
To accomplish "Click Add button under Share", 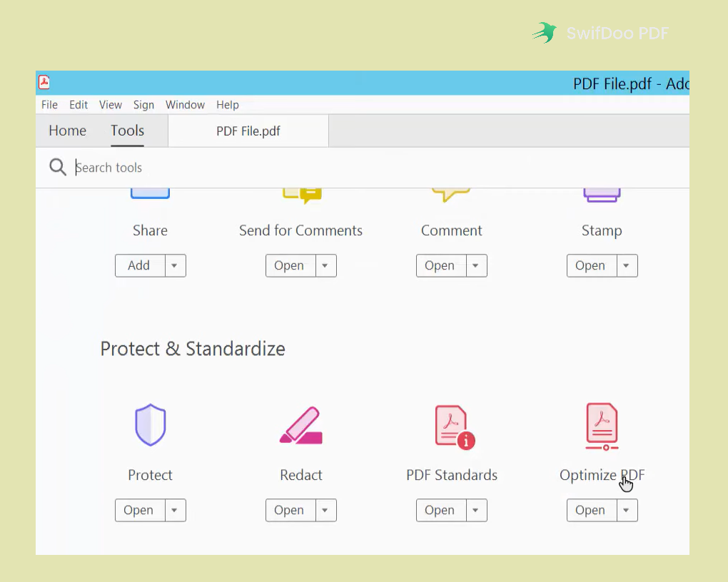I will pos(140,265).
